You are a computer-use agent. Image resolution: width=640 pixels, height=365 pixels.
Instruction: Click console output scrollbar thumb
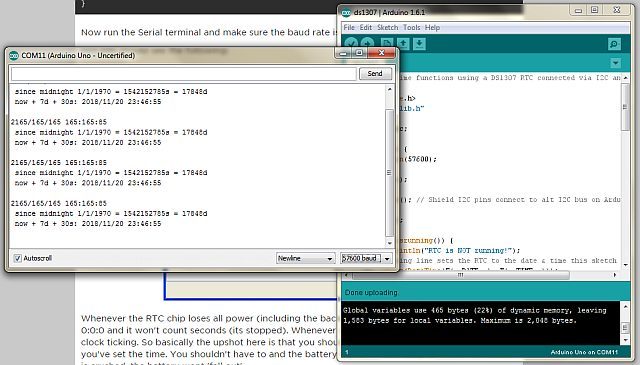pyautogui.click(x=625, y=327)
